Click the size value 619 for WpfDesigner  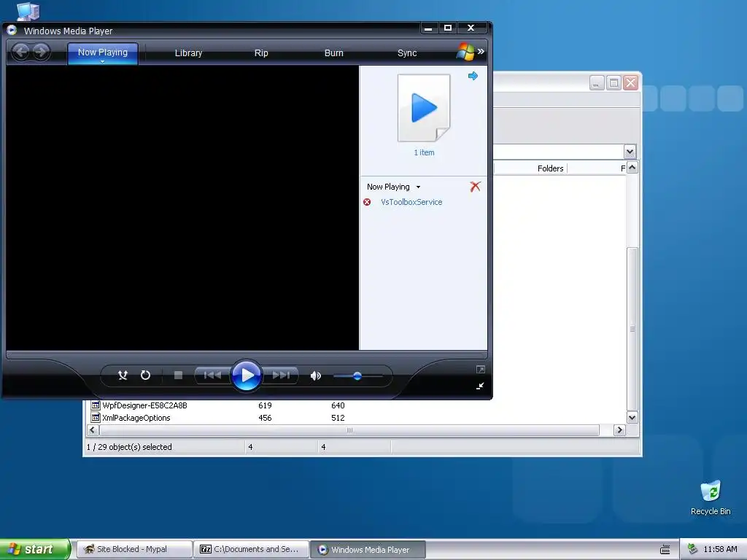(x=265, y=405)
